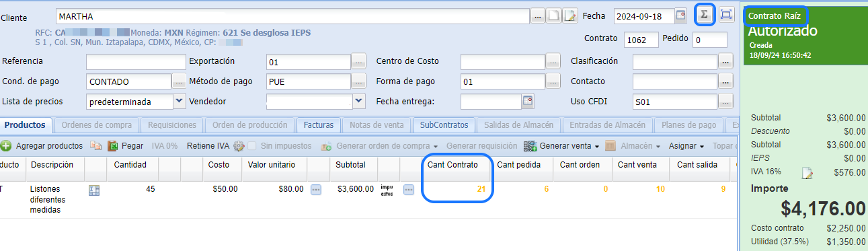Screen dimensions: 868x251
Task: Click the IVA 16% note edit icon
Action: coord(807,173)
